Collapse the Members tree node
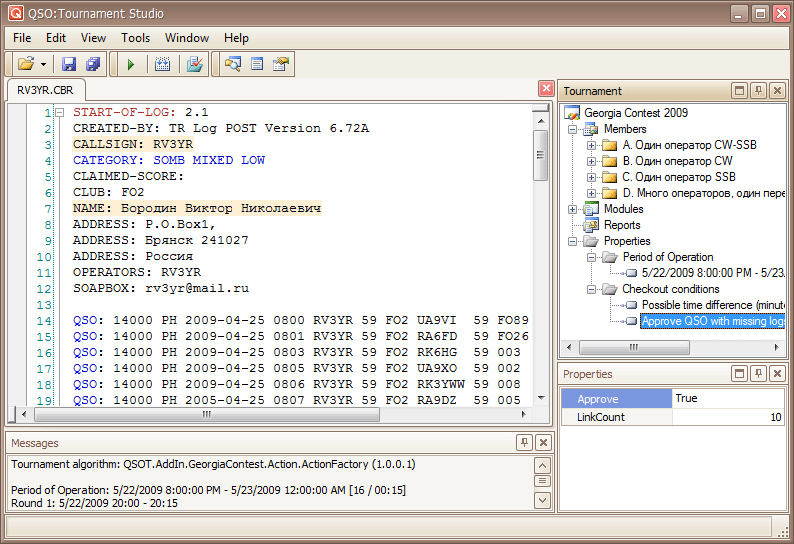This screenshot has width=794, height=544. (x=573, y=129)
